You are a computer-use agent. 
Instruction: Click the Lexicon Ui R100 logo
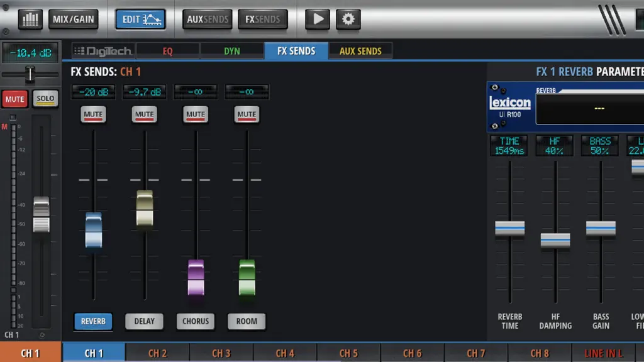(509, 107)
